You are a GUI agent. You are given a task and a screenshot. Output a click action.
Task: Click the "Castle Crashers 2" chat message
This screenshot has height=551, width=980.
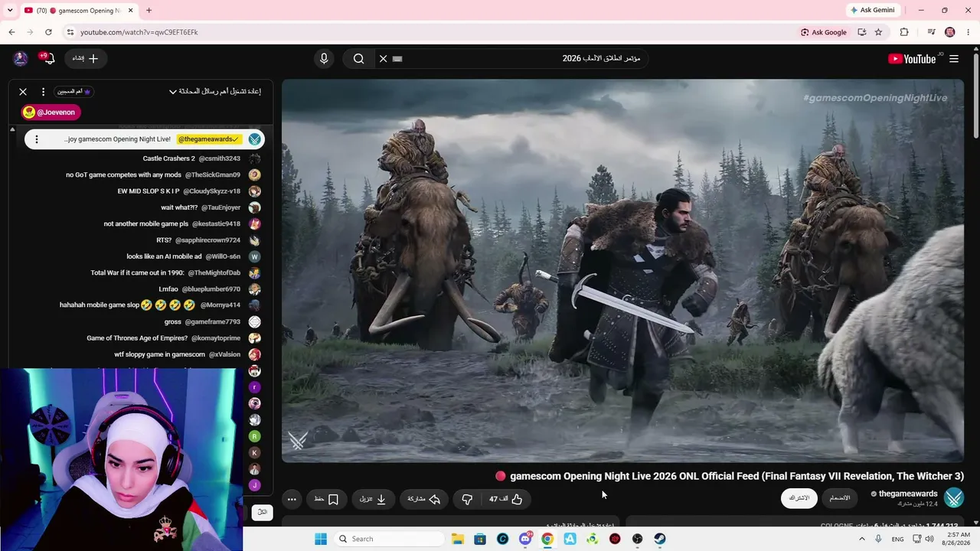[169, 158]
